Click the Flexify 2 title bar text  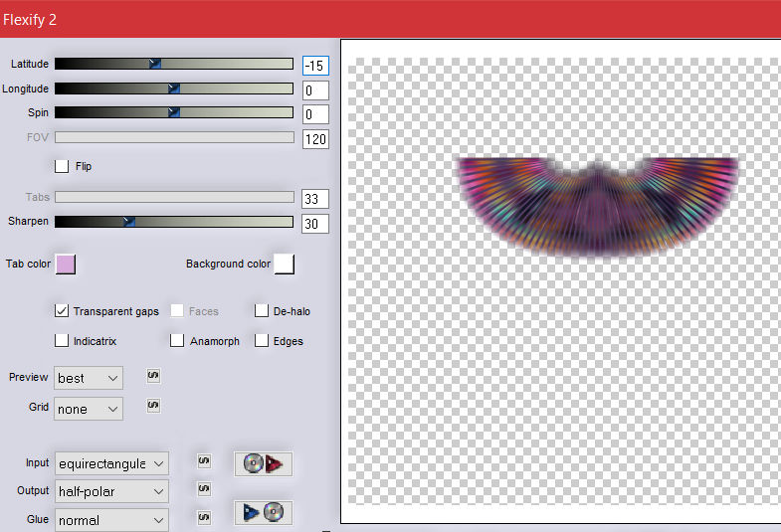point(30,20)
